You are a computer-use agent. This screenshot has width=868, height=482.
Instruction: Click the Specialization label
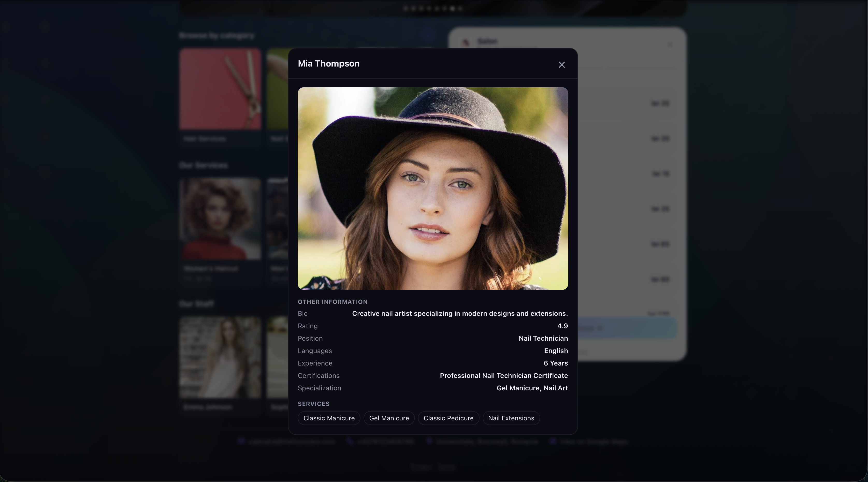319,388
